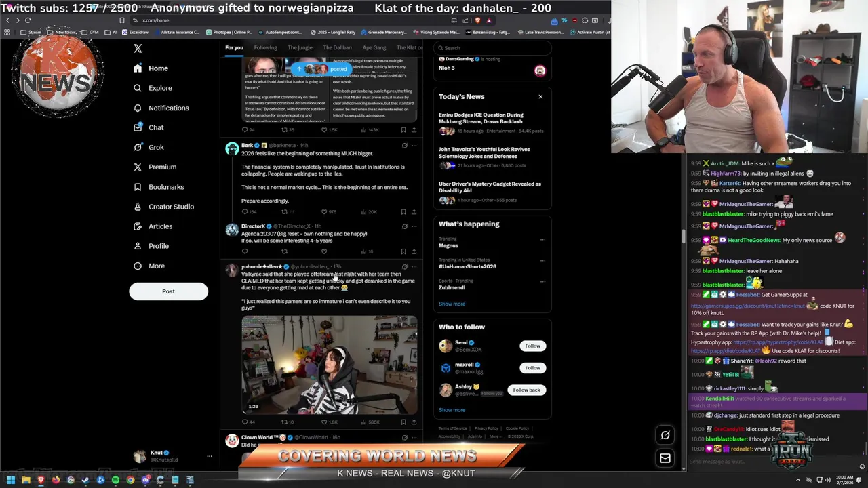Open more options on yohomieallen post
This screenshot has width=868, height=488.
414,266
